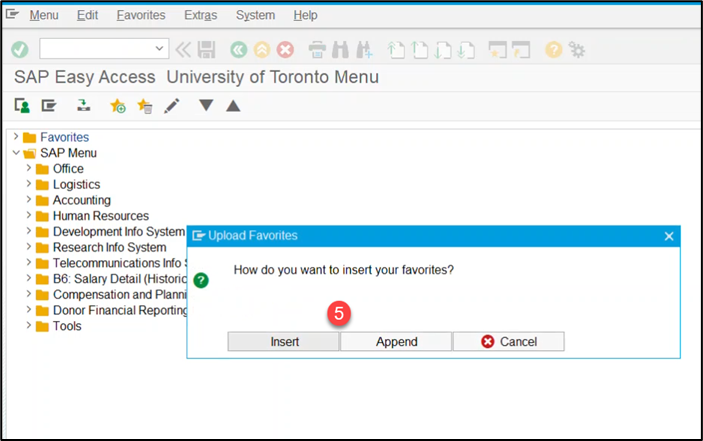Select the Accounting tree item
This screenshot has height=441, width=703.
(x=82, y=200)
